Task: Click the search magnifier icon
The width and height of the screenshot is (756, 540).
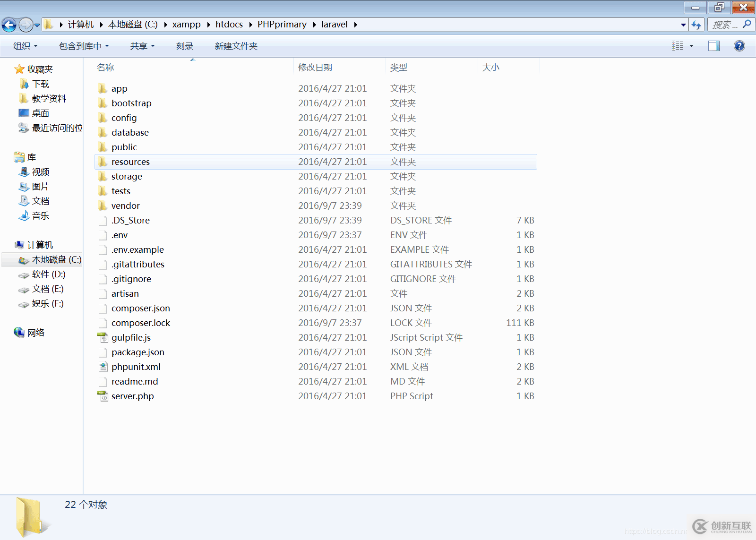Action: (747, 24)
